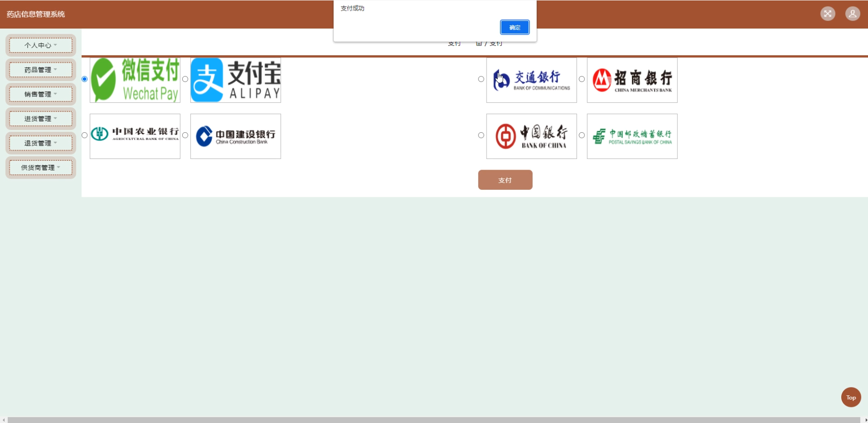Toggle fullscreen icon in header
Viewport: 868px width, 423px height.
tap(828, 14)
